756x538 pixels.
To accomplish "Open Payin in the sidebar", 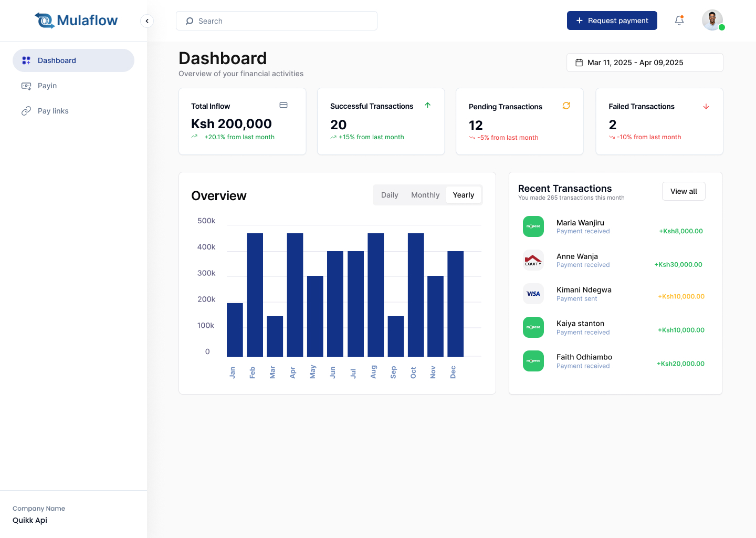I will [47, 86].
